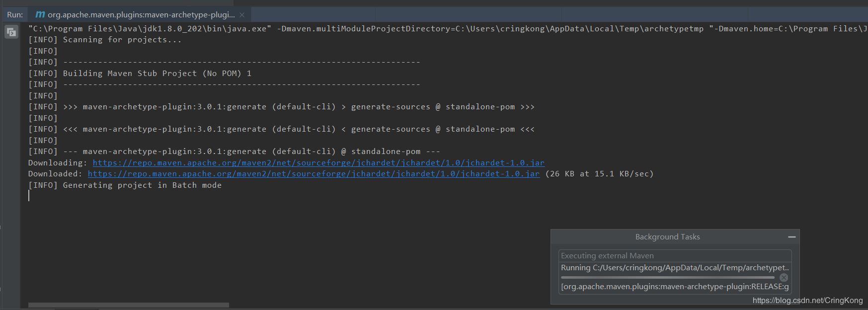The height and width of the screenshot is (310, 868).
Task: Click the 'Executing external Maven' task title
Action: tap(607, 256)
